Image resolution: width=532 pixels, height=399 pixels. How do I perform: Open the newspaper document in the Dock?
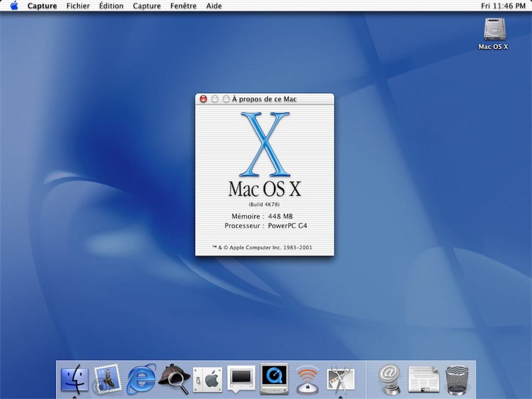click(x=423, y=378)
